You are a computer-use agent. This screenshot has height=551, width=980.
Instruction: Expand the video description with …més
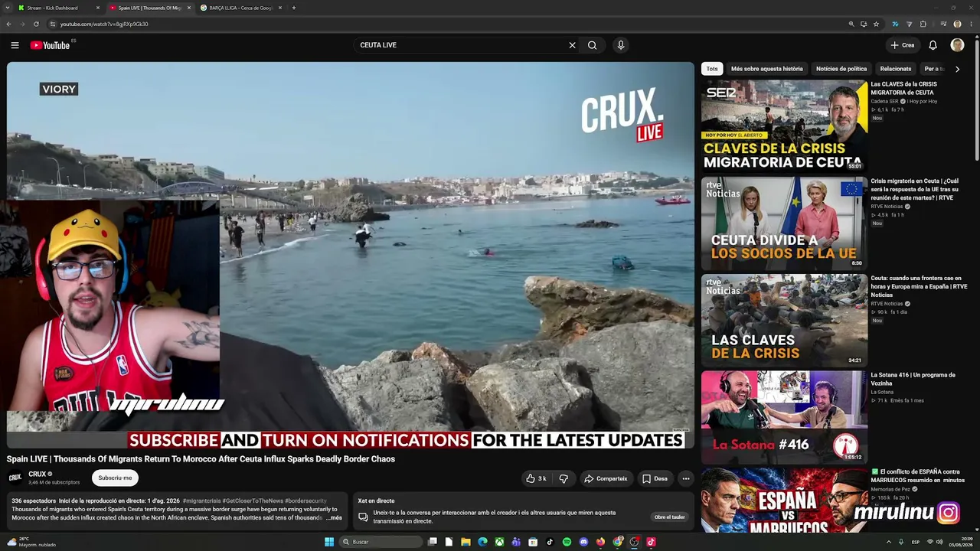click(x=334, y=518)
